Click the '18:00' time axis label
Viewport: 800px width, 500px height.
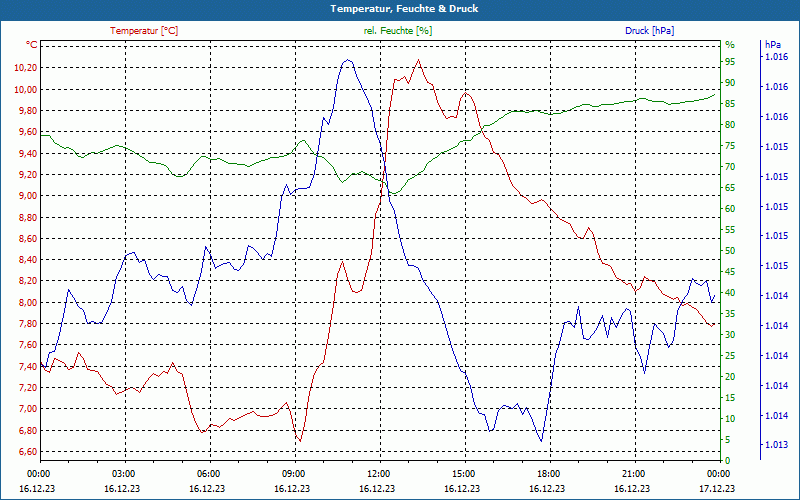(x=547, y=473)
